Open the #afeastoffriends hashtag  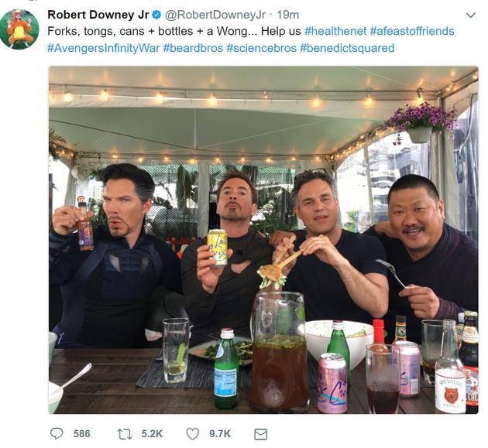412,32
